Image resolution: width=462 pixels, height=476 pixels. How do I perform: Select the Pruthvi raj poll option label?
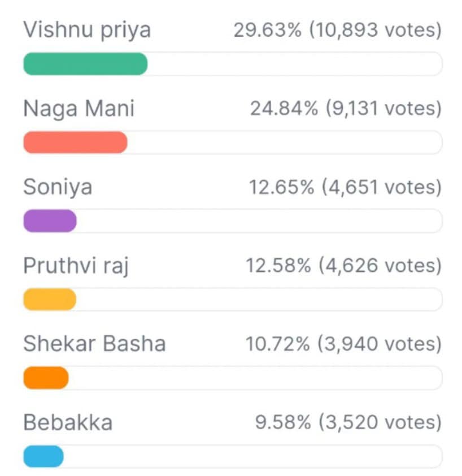(76, 266)
